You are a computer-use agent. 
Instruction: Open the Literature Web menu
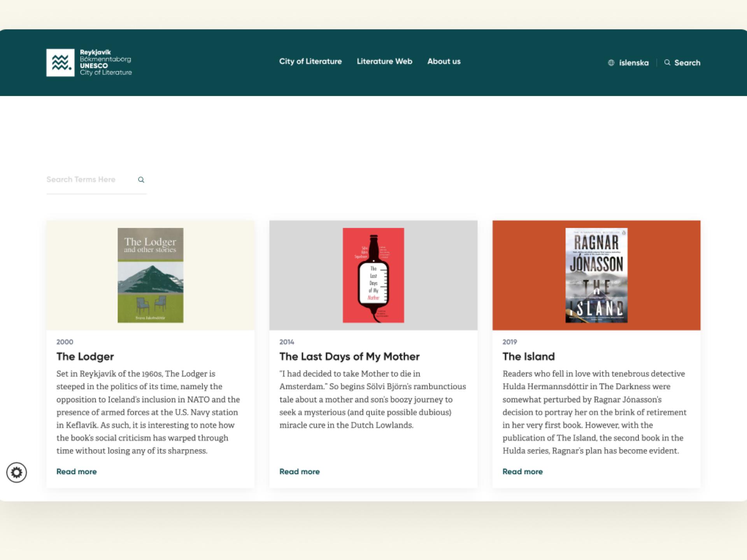click(384, 61)
